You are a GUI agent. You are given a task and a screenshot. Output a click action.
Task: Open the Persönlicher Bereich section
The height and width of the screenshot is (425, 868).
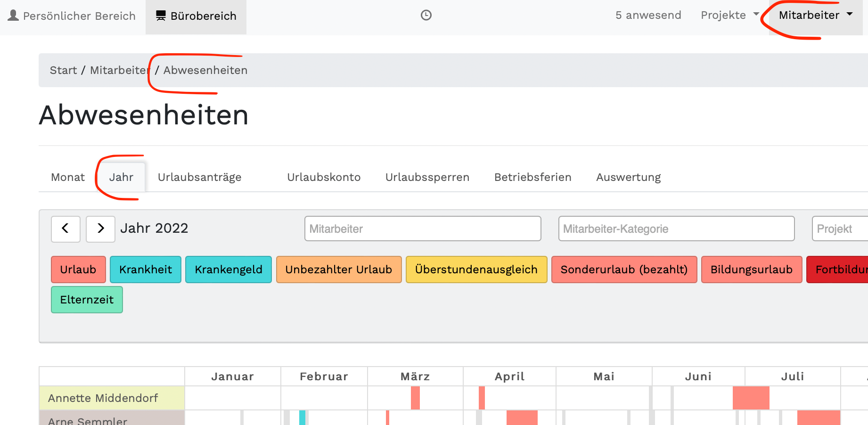pos(73,16)
